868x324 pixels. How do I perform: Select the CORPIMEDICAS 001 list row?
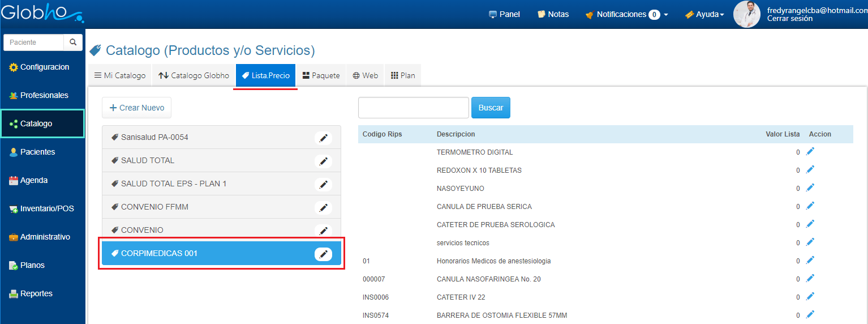[x=221, y=254]
